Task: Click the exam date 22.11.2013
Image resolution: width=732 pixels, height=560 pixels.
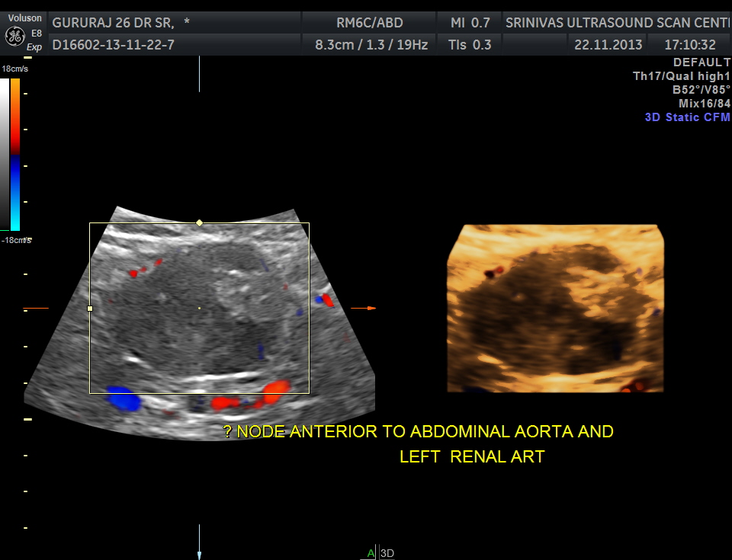Action: pos(608,45)
